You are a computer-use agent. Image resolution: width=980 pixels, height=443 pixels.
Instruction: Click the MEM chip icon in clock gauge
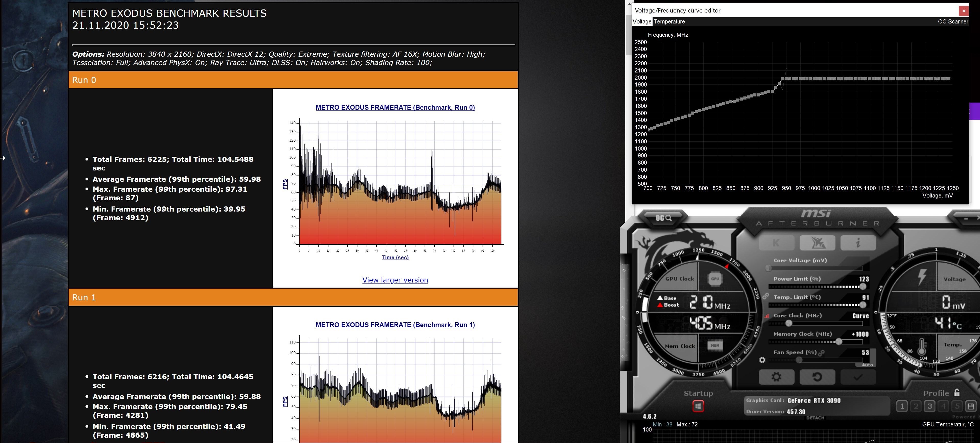coord(715,346)
